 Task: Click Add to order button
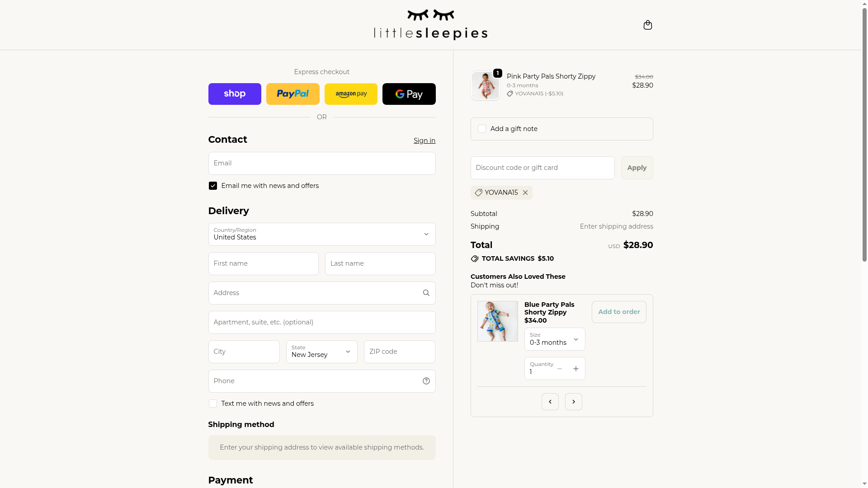[x=618, y=312]
